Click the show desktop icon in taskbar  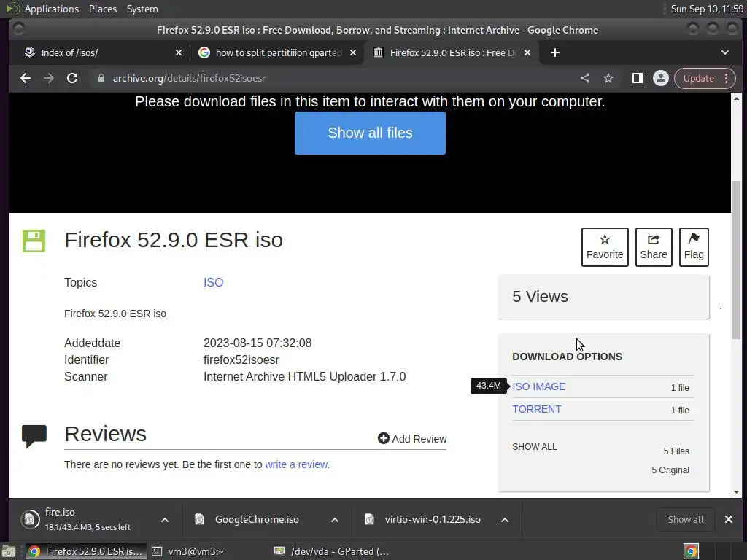[9, 551]
